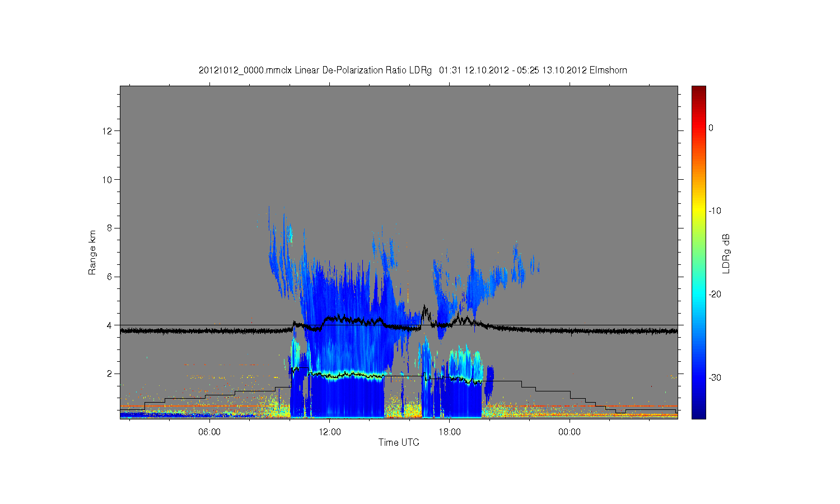Click the colorbar value -20
The width and height of the screenshot is (840, 504).
click(x=715, y=295)
